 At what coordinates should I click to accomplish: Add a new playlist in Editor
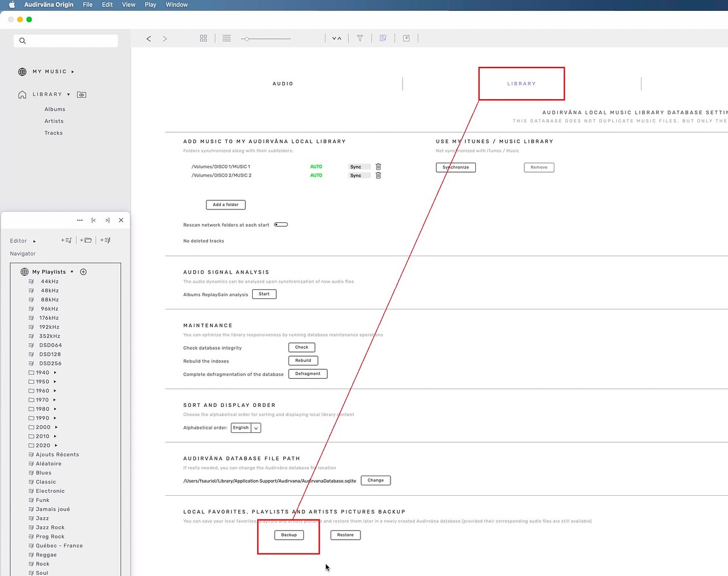(66, 240)
